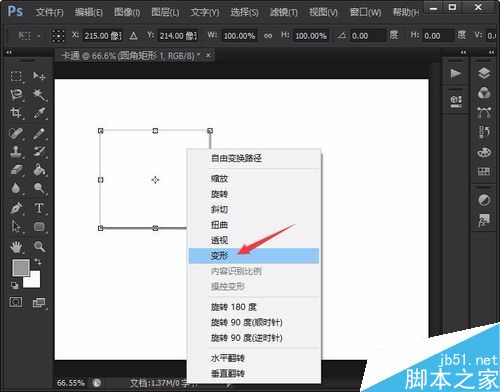
Task: Select the Move tool
Action: click(39, 76)
